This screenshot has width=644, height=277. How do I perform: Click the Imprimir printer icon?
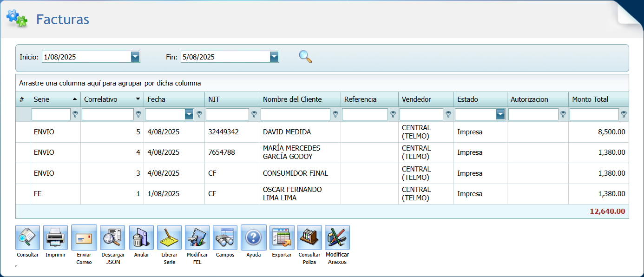55,237
